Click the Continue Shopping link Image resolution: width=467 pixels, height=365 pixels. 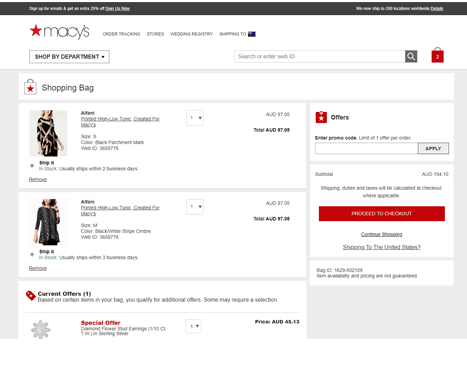pyautogui.click(x=382, y=234)
